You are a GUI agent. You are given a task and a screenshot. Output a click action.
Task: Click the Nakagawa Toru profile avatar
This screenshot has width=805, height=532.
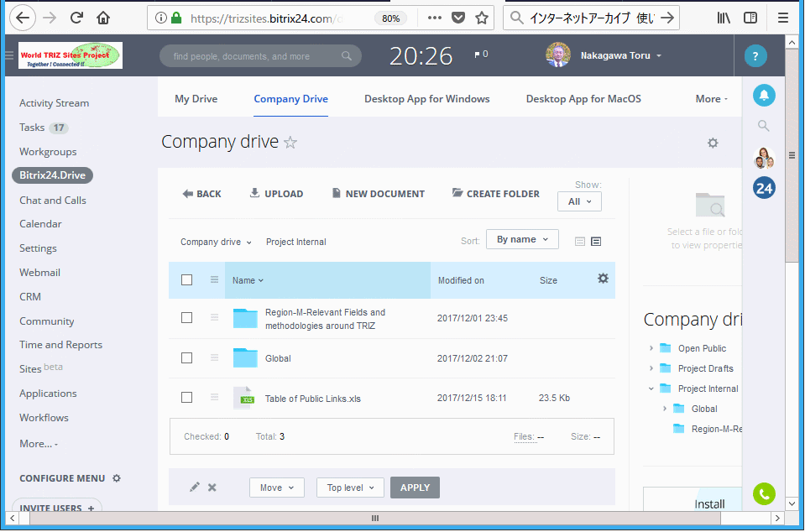[558, 55]
